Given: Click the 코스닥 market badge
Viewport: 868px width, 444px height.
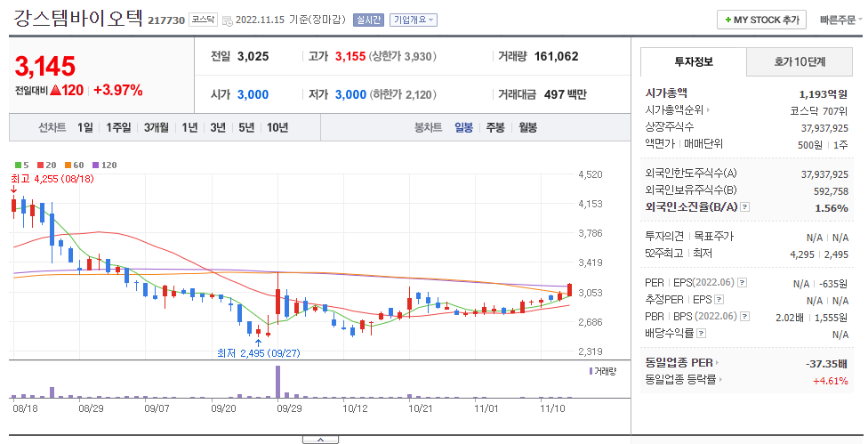Looking at the screenshot, I should [203, 20].
